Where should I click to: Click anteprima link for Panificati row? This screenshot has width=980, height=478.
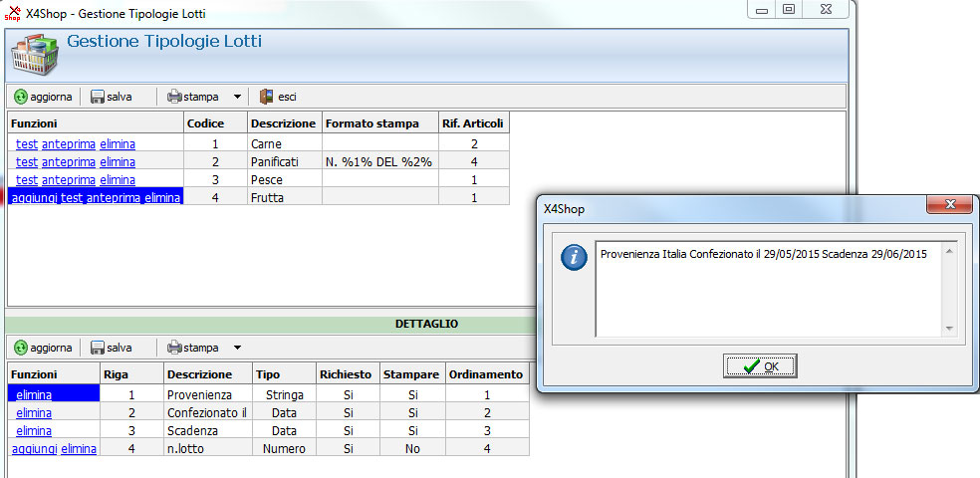tap(69, 162)
